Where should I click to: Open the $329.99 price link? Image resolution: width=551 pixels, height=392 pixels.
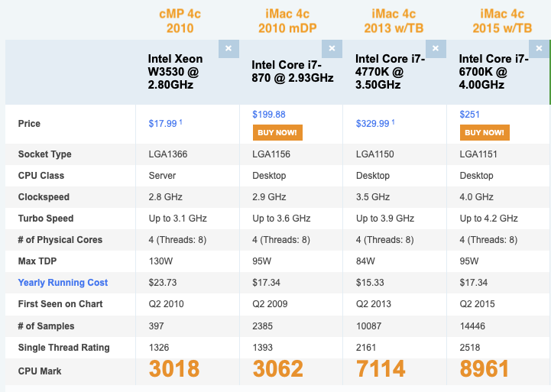pos(372,124)
